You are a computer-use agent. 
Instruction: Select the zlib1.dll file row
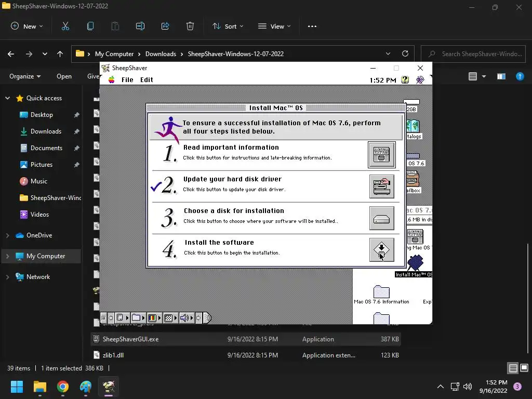click(x=246, y=355)
